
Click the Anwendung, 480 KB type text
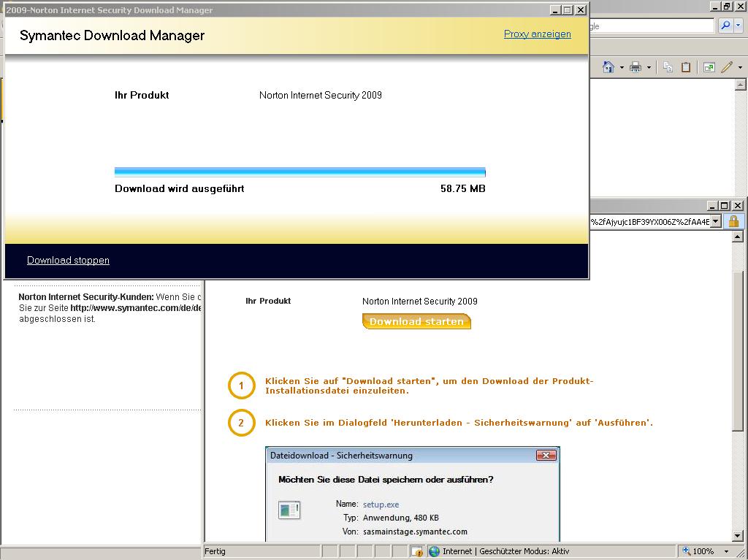click(401, 518)
